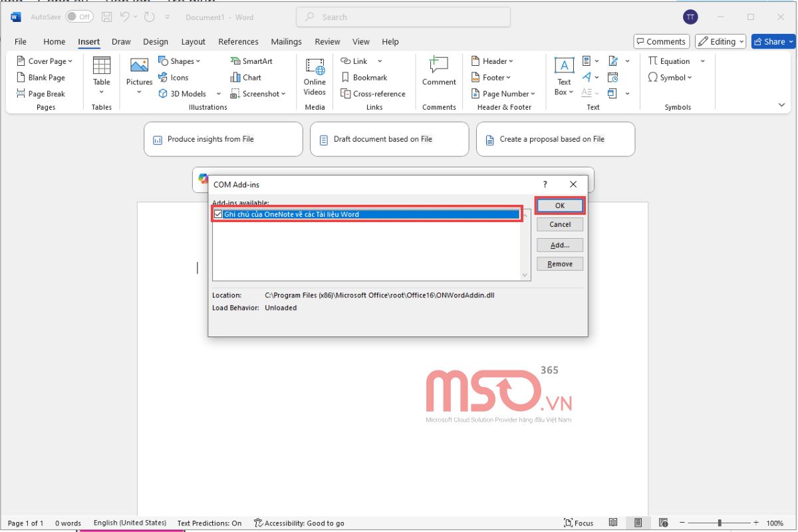
Task: Switch to the Mailings tab
Action: click(287, 41)
